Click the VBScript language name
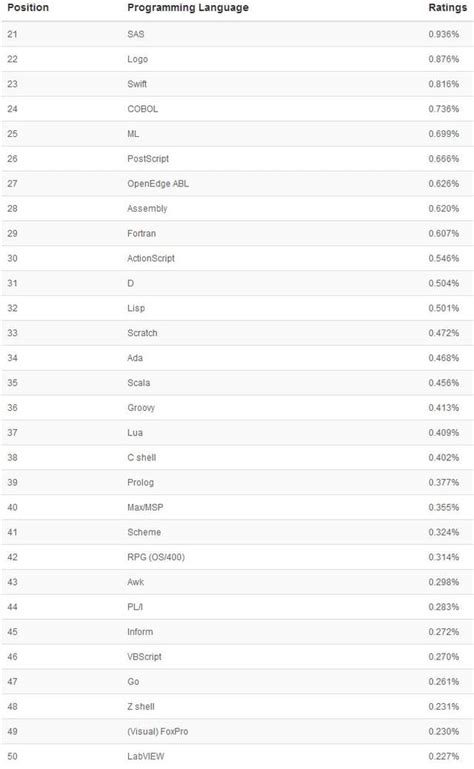The height and width of the screenshot is (769, 474). coord(144,657)
